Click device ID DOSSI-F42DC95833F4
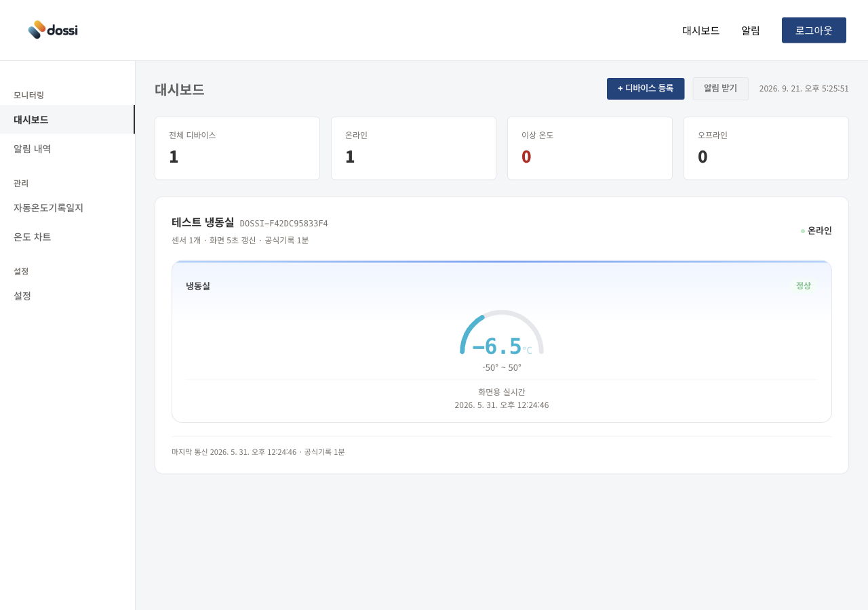This screenshot has height=610, width=868. click(x=283, y=224)
